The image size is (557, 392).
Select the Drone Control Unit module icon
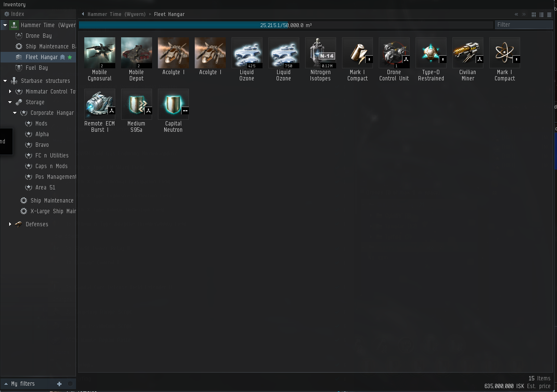point(394,53)
